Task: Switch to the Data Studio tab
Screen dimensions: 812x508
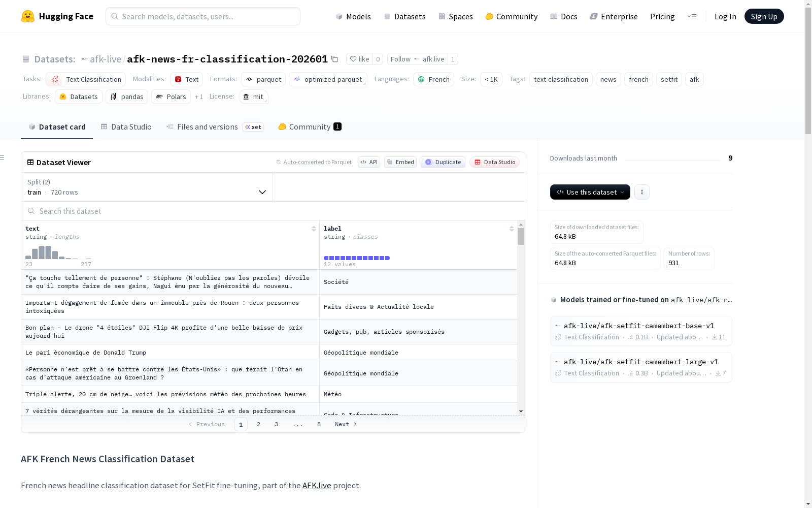Action: point(126,126)
